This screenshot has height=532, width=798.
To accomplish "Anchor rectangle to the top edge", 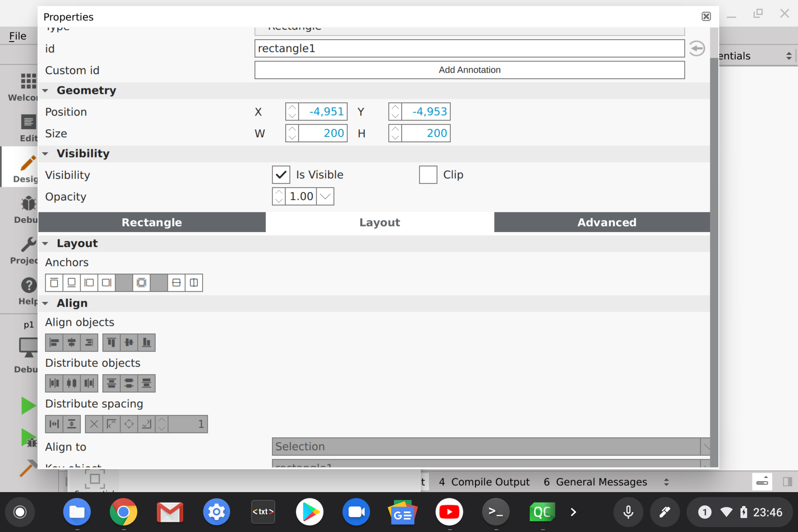I will tap(54, 283).
